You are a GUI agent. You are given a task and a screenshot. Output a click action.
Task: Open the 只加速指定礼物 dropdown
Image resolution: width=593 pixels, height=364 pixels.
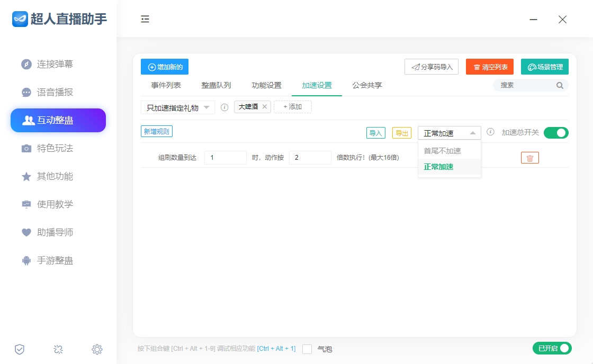coord(178,107)
